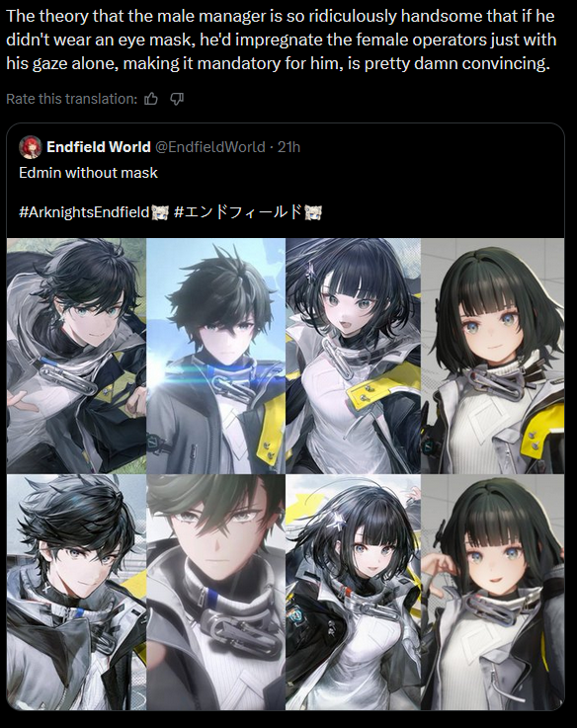Image resolution: width=577 pixels, height=728 pixels.
Task: Open the Endfield World profile avatar
Action: [31, 147]
